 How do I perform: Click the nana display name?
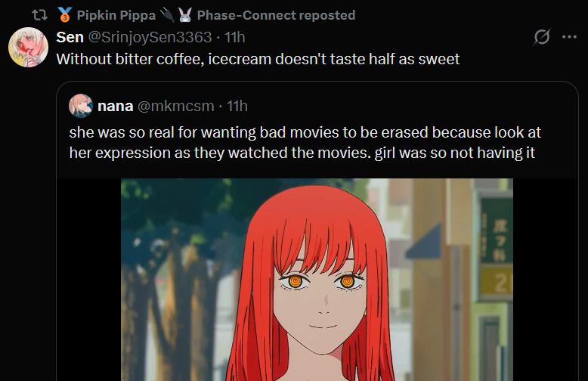115,106
